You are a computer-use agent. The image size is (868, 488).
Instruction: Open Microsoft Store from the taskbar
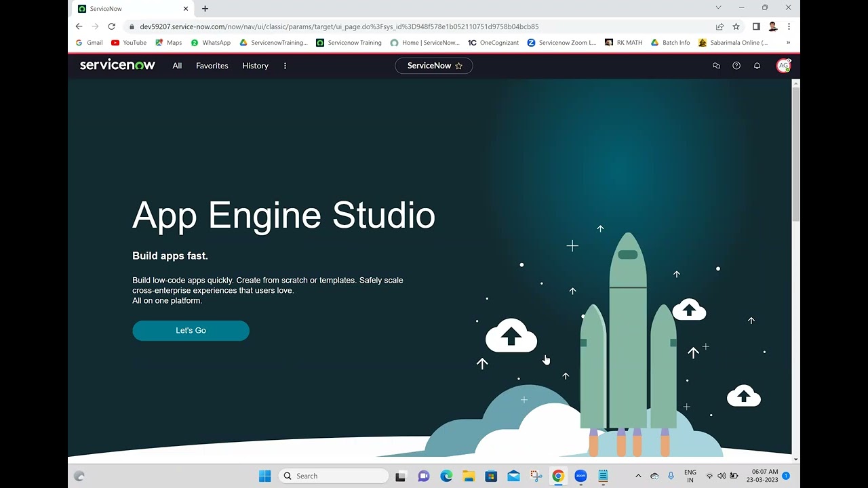click(491, 476)
